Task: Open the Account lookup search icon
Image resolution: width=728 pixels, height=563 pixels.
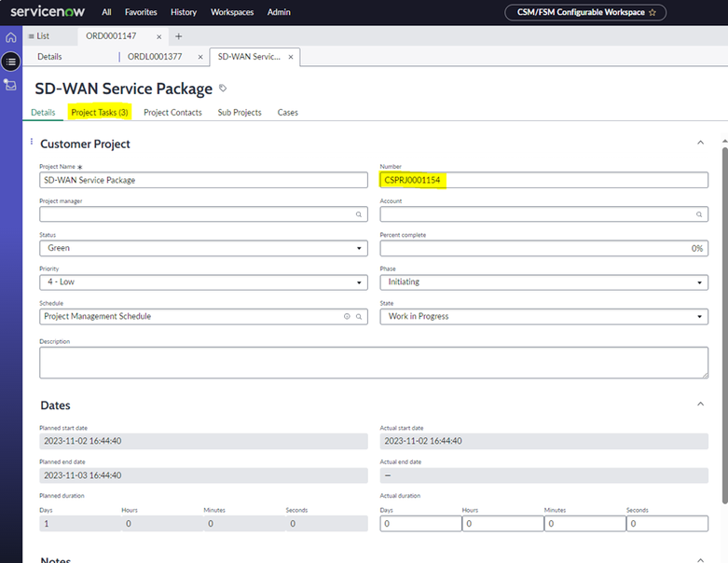Action: (x=699, y=214)
